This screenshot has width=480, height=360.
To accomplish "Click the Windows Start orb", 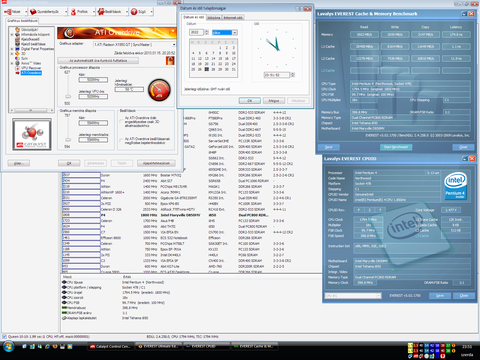I will 8,347.
